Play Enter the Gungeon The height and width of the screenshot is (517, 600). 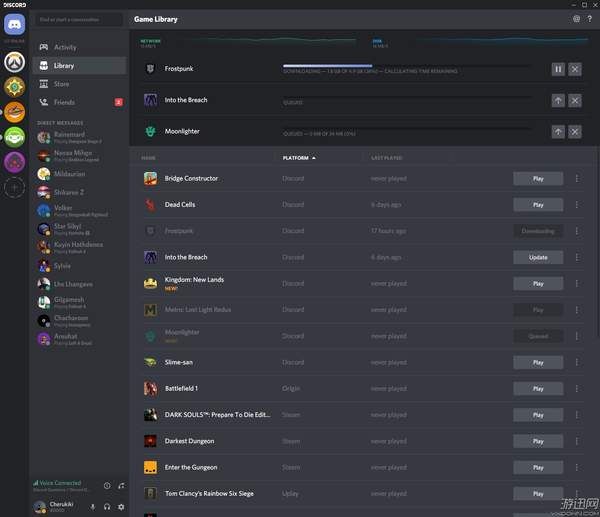[x=538, y=468]
